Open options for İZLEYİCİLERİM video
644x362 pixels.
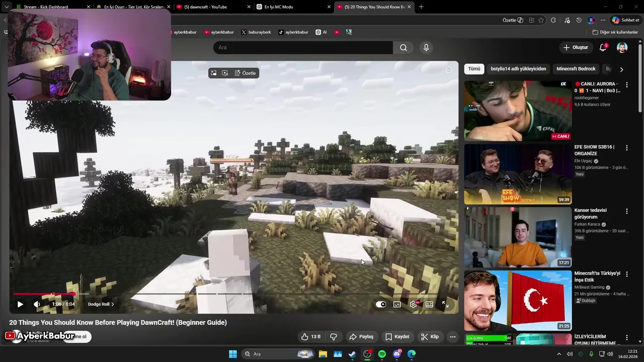point(627,337)
